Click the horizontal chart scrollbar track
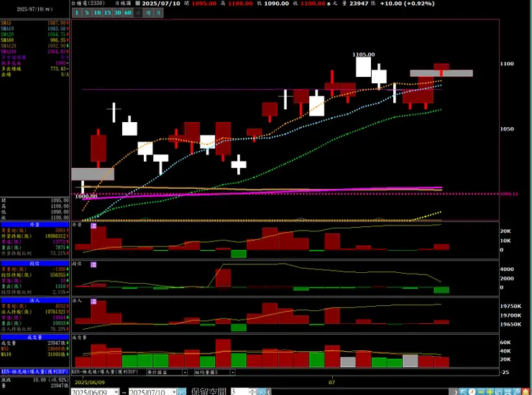532x395 pixels. coord(362,392)
